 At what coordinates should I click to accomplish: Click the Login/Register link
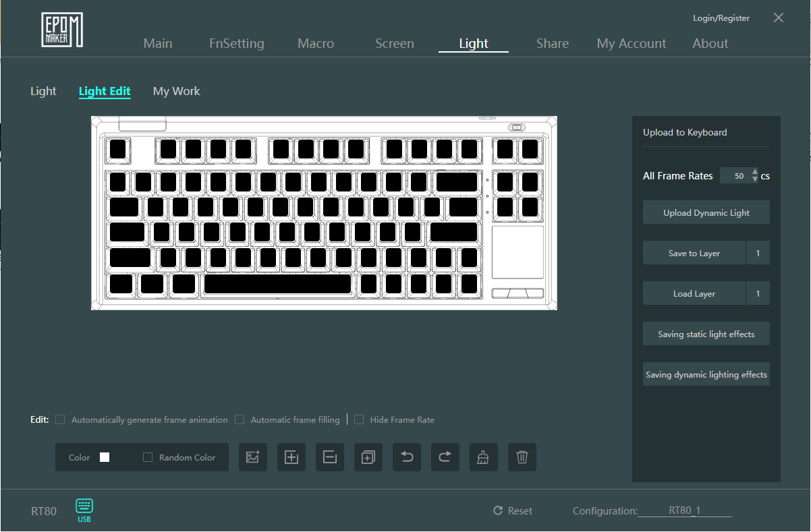[721, 18]
